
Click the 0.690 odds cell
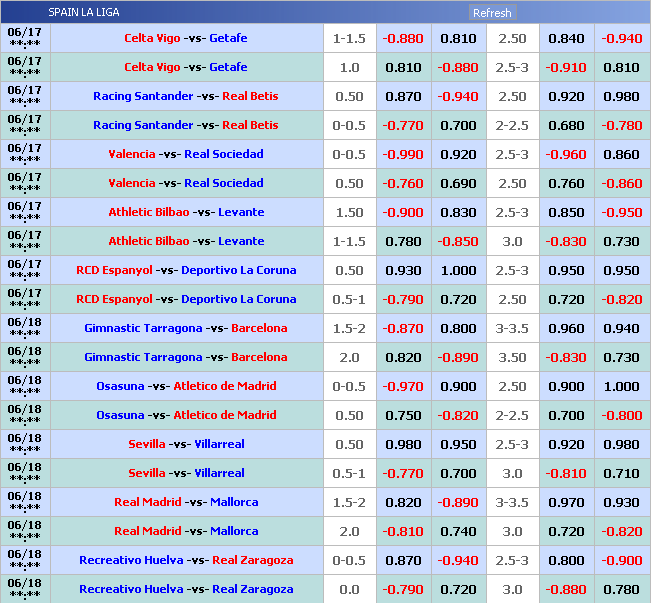458,183
